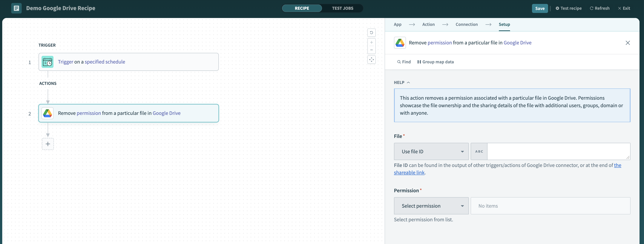Click the Google Drive action icon
The image size is (644, 244).
coord(48,113)
